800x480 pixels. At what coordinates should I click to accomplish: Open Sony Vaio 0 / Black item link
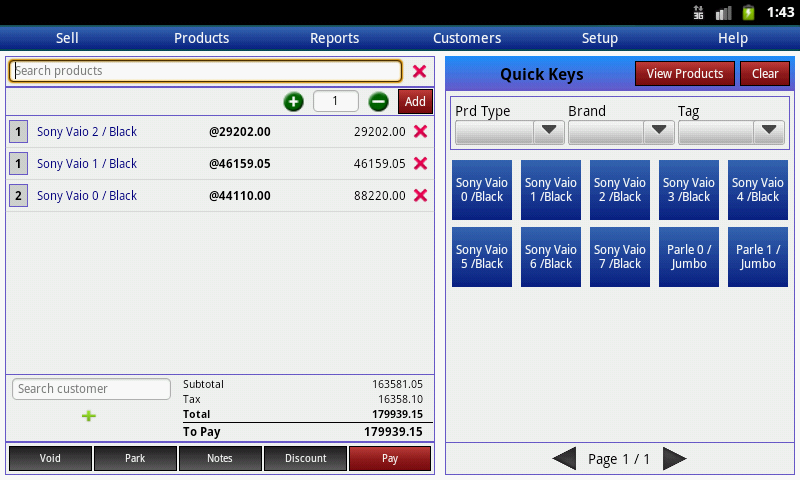[87, 195]
